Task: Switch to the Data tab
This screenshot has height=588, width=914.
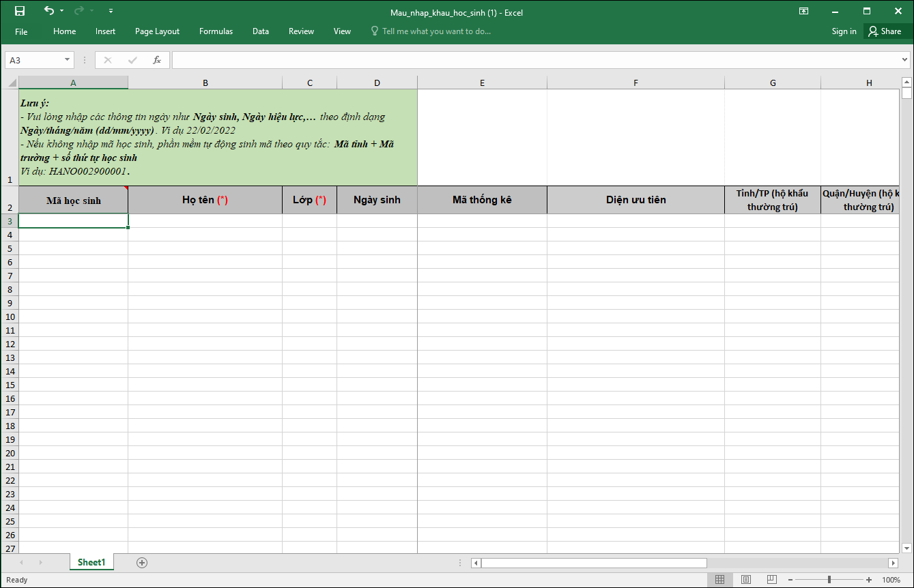Action: pos(261,31)
